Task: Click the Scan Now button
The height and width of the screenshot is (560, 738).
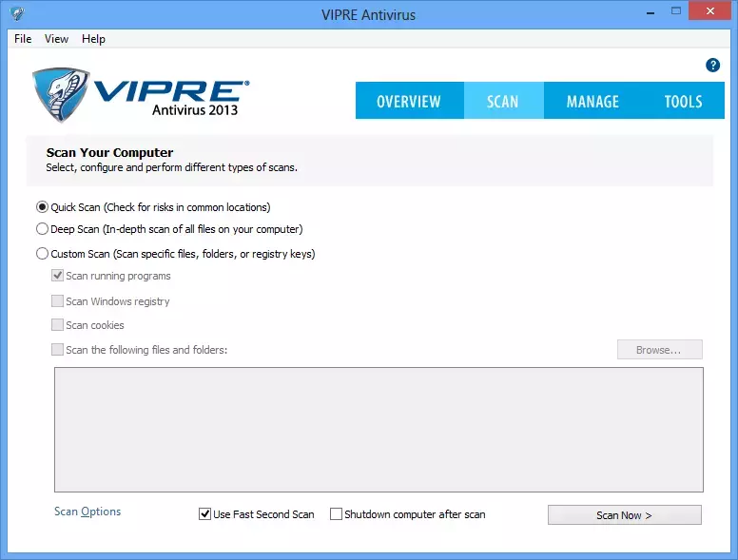Action: pyautogui.click(x=625, y=514)
